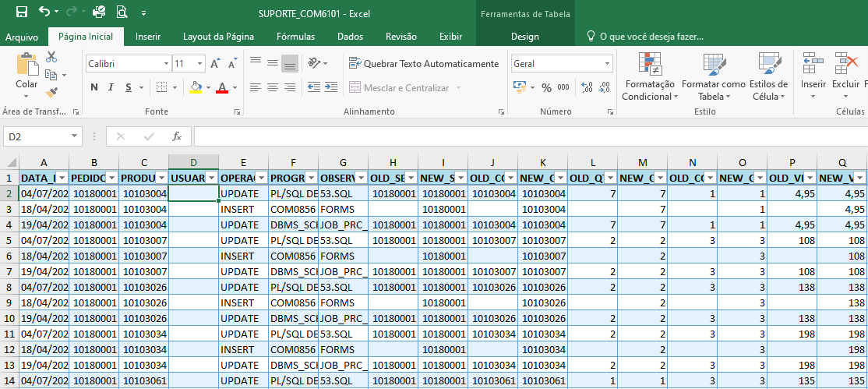Switch to the Dados tab
The height and width of the screenshot is (389, 868).
351,37
